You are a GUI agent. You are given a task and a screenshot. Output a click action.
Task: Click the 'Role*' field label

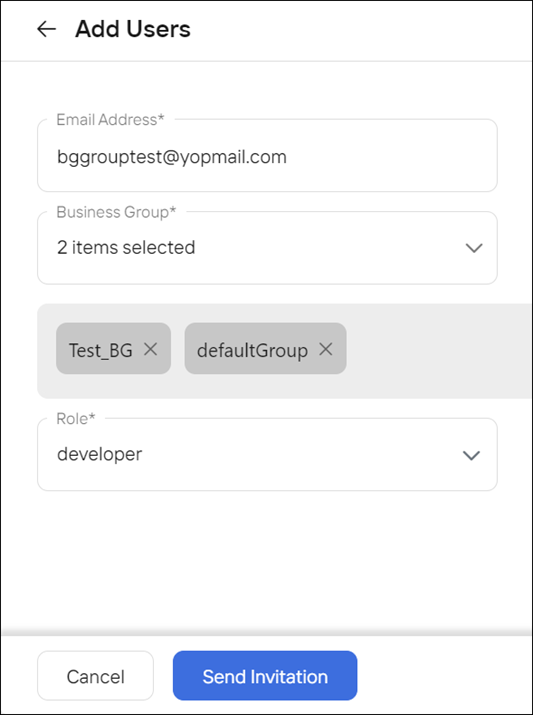point(76,418)
